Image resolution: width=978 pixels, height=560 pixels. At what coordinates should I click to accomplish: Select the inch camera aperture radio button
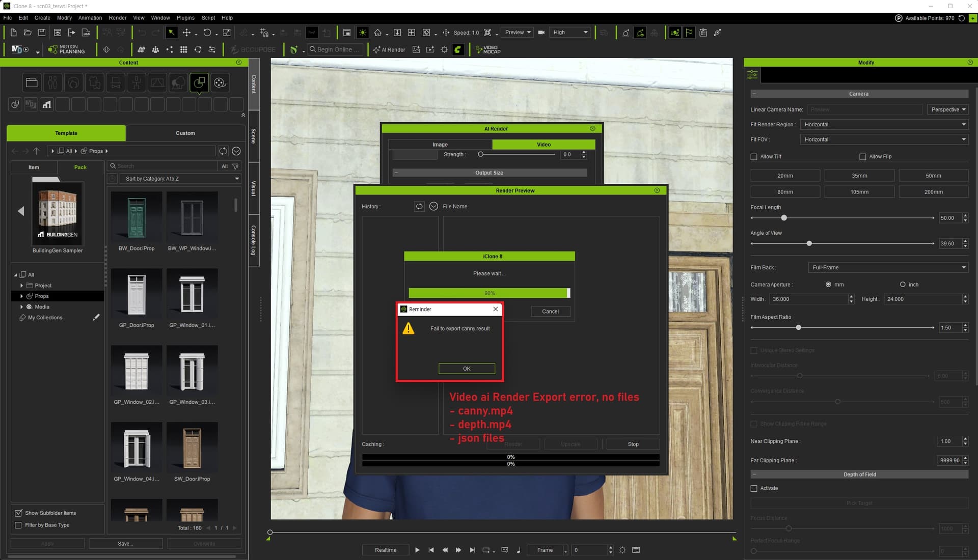tap(903, 285)
